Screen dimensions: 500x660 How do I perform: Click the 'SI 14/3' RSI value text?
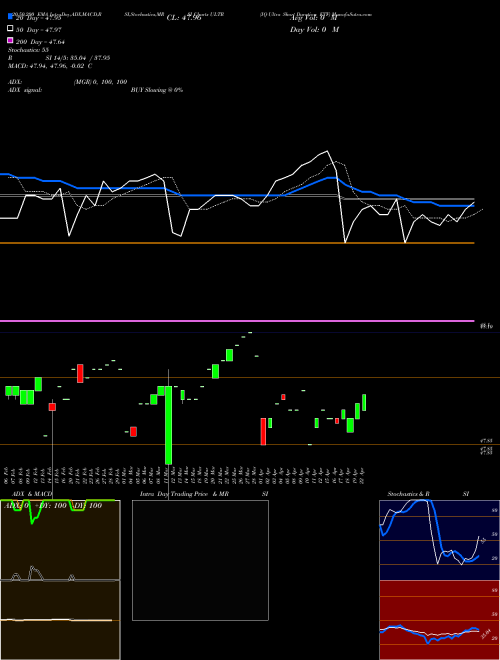click(78, 58)
